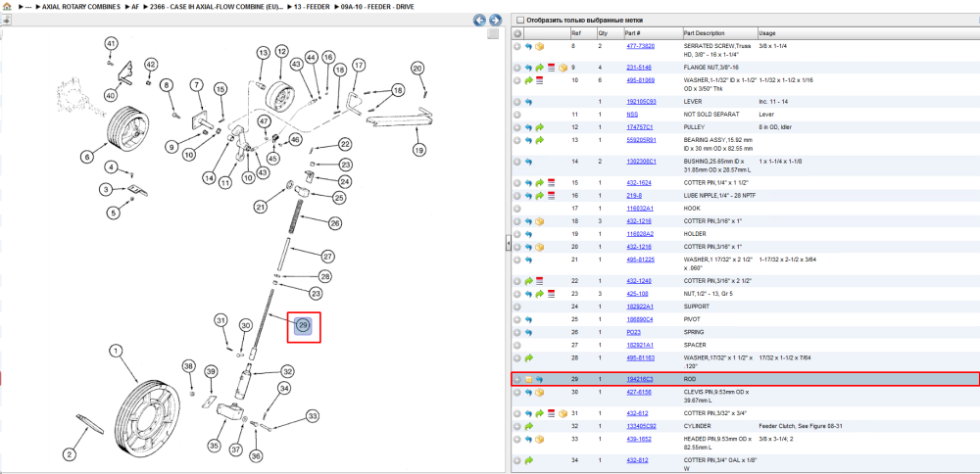
Task: Click blue arrow in LEVER row
Action: 529,102
